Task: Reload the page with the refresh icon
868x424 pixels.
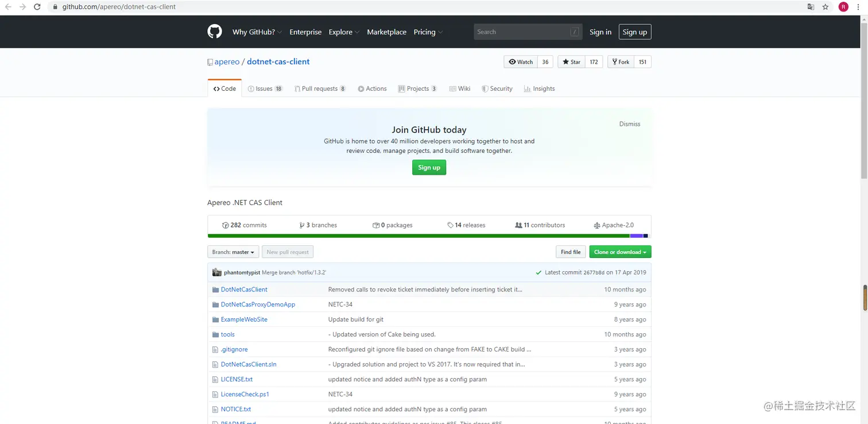Action: click(37, 7)
